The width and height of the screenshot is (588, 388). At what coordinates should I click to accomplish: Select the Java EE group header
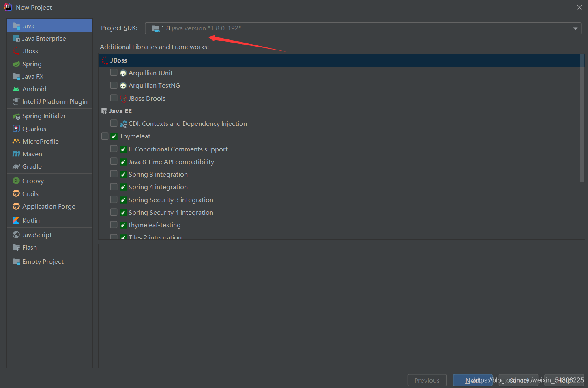click(x=120, y=111)
